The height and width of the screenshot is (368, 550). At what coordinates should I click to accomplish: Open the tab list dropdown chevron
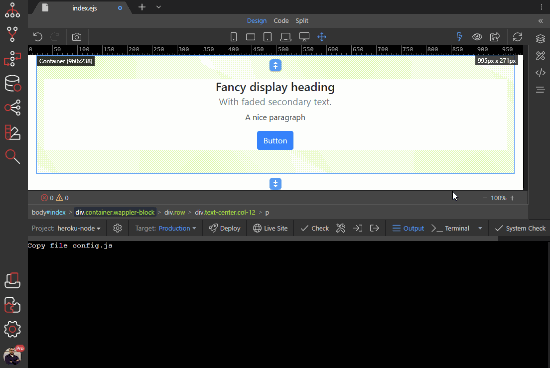159,7
